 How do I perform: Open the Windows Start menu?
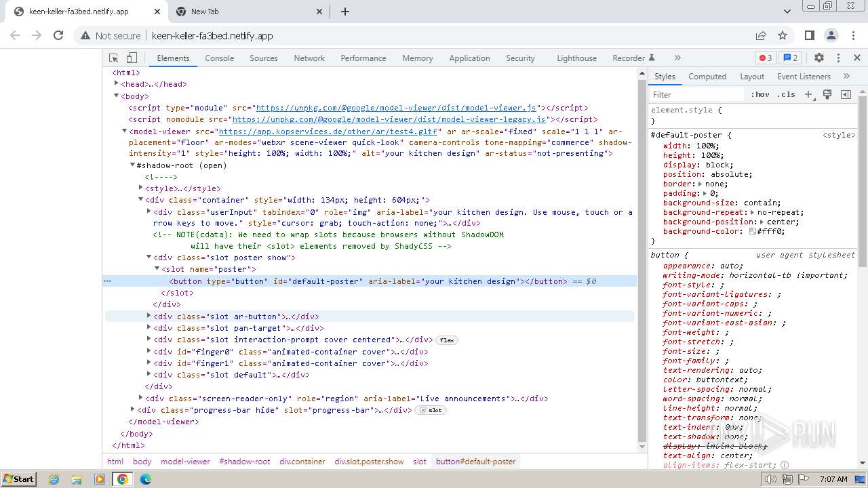click(x=18, y=479)
